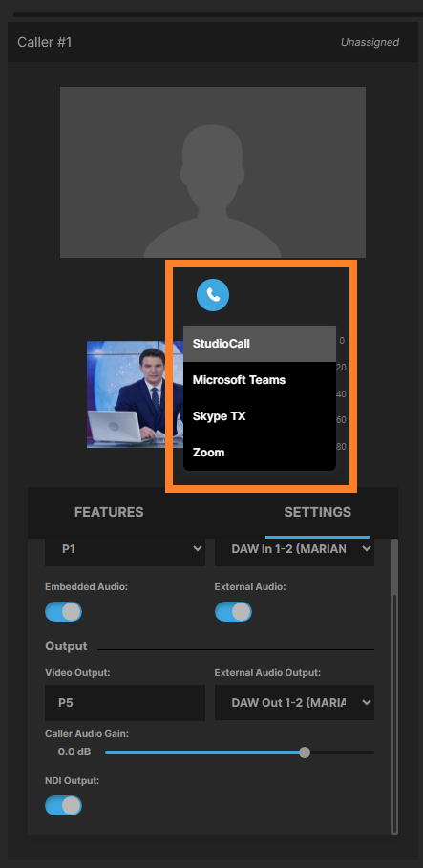Screen dimensions: 423x868
Task: Click the P5 Video Output field
Action: point(125,703)
